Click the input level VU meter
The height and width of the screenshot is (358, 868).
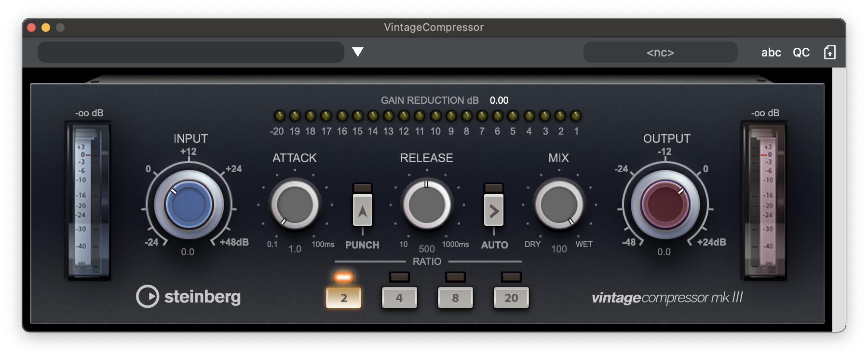pos(88,202)
